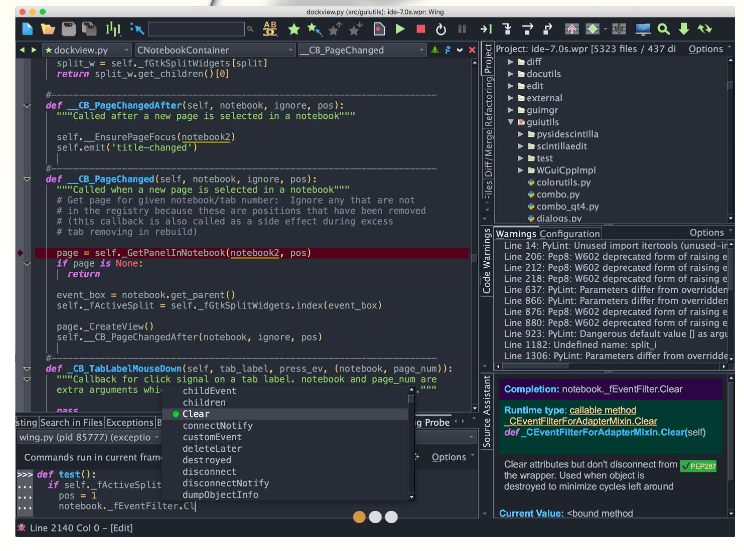Pause the debug process
The height and width of the screenshot is (551, 744).
tap(462, 29)
